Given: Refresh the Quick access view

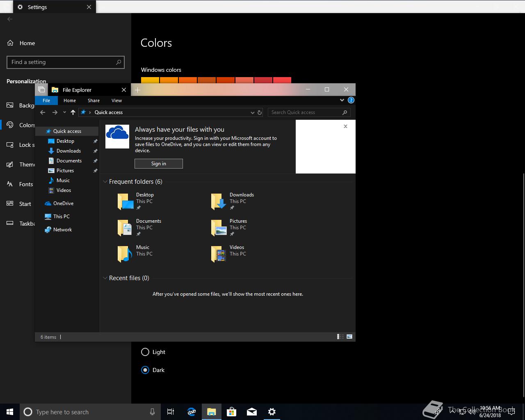Looking at the screenshot, I should click(260, 112).
